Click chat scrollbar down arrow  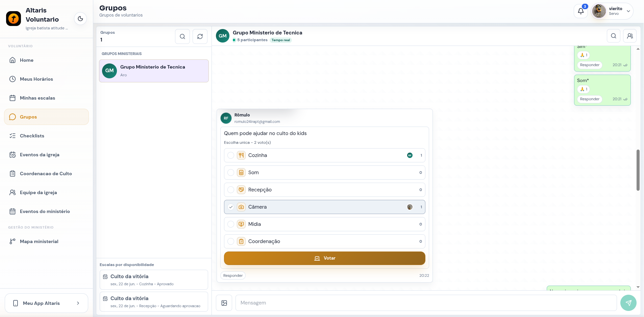click(638, 287)
